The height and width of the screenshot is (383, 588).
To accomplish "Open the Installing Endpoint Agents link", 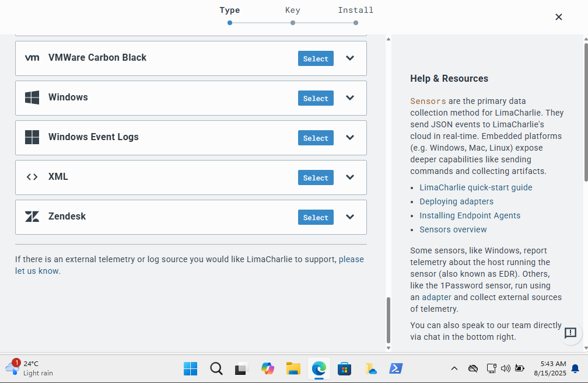I will tap(470, 215).
